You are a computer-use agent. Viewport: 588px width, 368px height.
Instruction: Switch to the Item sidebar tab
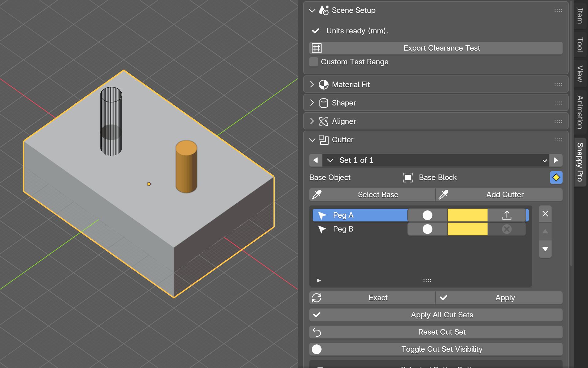580,16
